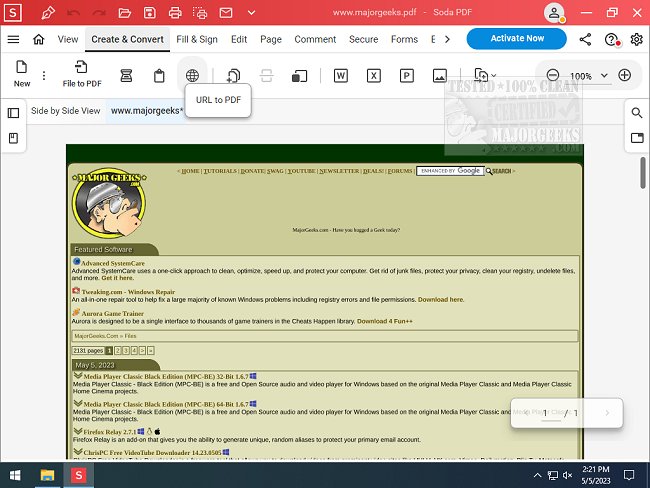The width and height of the screenshot is (650, 488).
Task: Switch to the Edit tab
Action: pyautogui.click(x=239, y=39)
